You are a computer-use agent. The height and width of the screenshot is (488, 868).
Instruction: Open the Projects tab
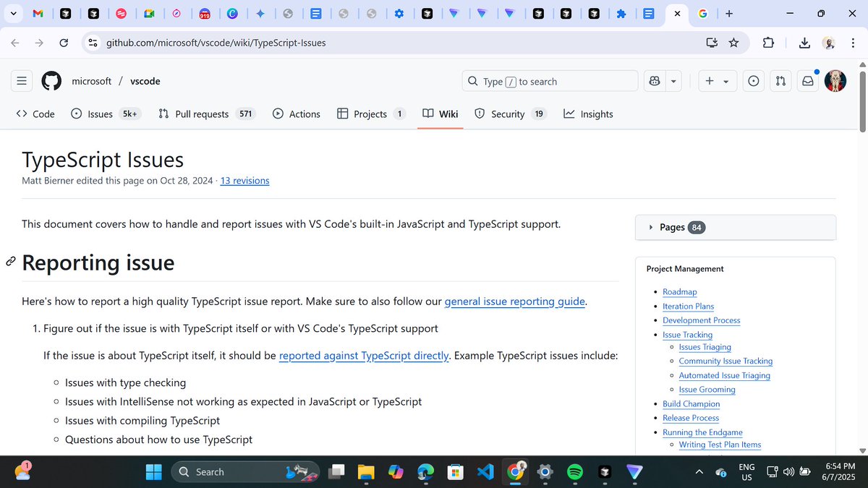[x=371, y=114]
